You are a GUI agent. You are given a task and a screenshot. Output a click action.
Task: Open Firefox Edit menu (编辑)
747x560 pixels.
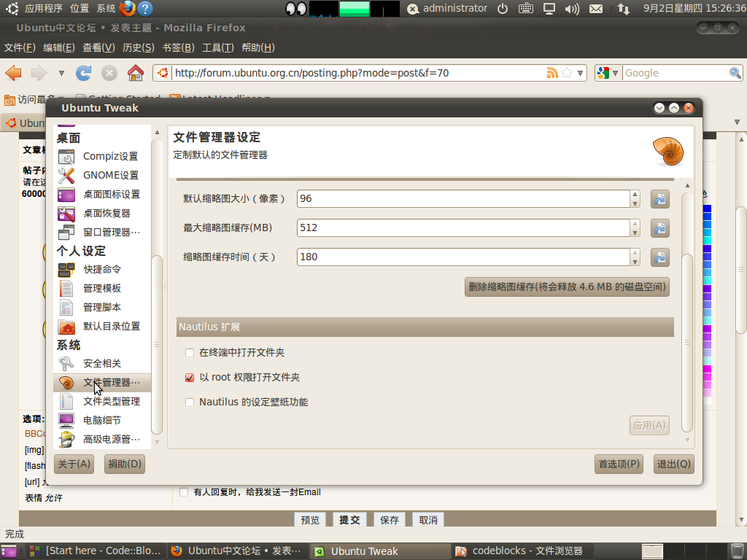[59, 47]
